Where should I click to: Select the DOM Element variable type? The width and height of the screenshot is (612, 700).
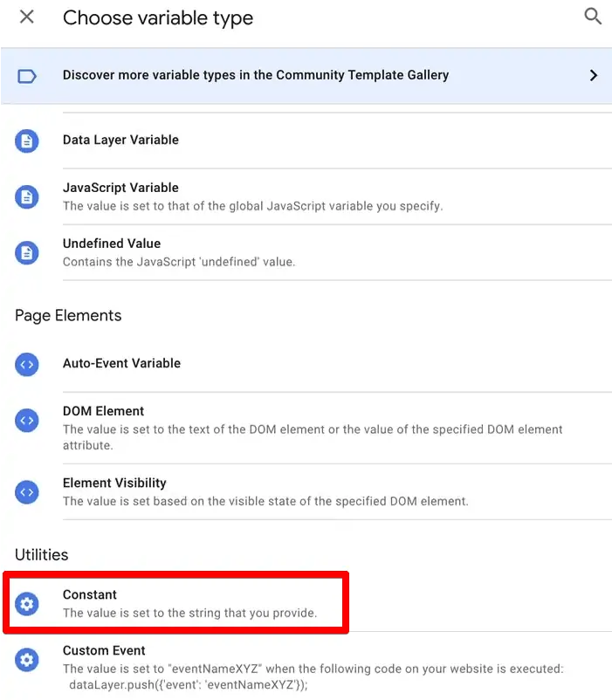[103, 411]
